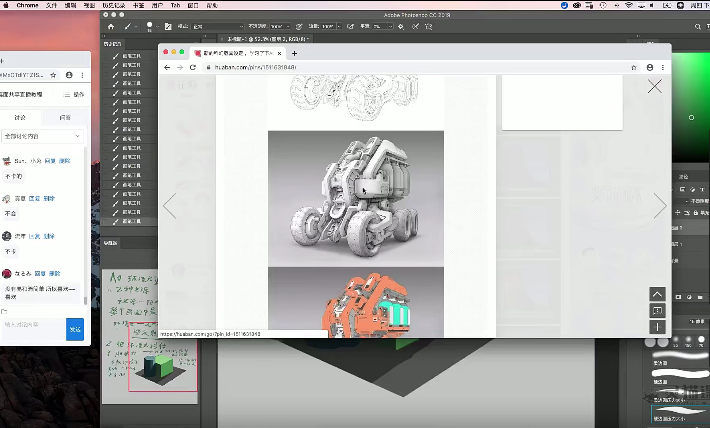Select the Brush tool in options bar

(129, 26)
